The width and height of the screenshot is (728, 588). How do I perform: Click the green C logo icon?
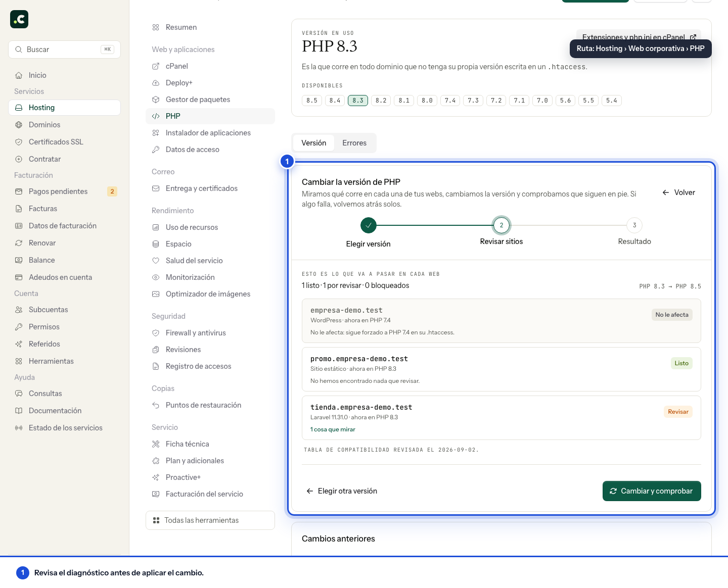19,19
